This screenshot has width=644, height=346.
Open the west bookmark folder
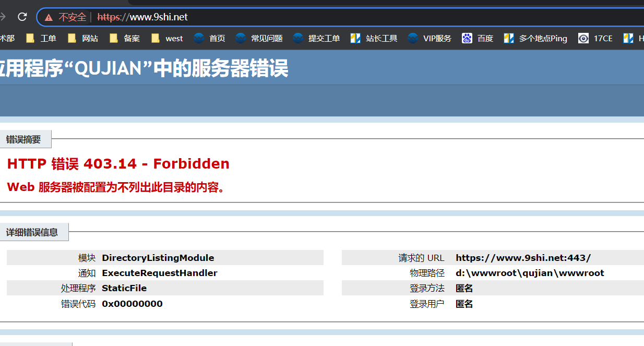click(168, 38)
